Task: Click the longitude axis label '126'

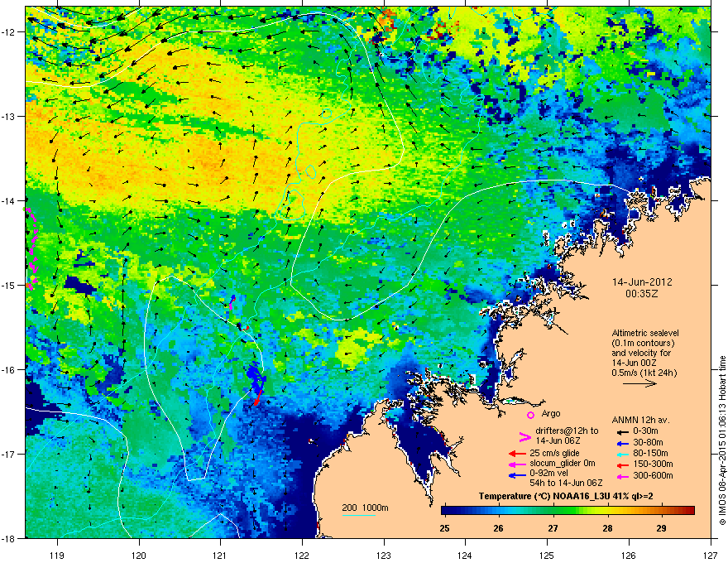Action: [x=629, y=555]
